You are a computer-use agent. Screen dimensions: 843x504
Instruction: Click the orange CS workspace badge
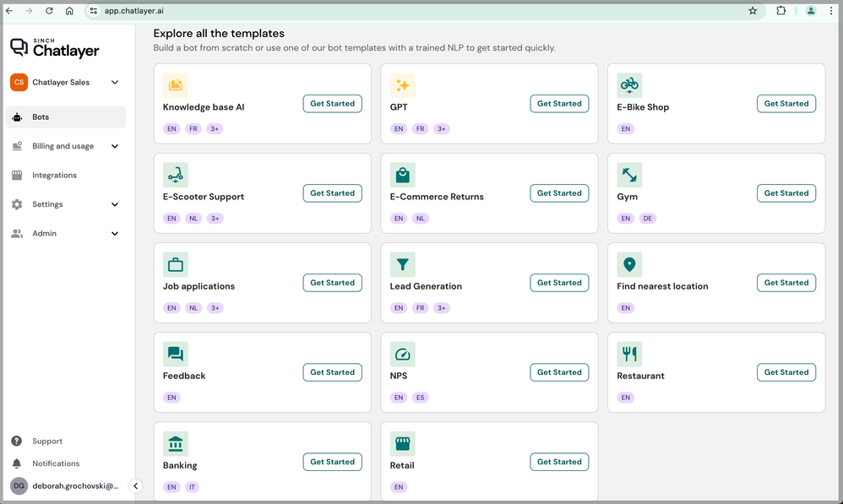tap(19, 82)
